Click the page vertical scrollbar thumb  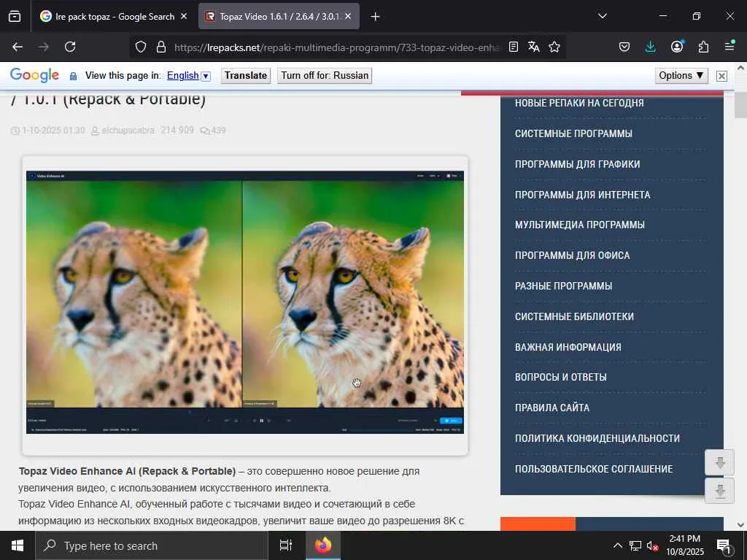pyautogui.click(x=740, y=105)
